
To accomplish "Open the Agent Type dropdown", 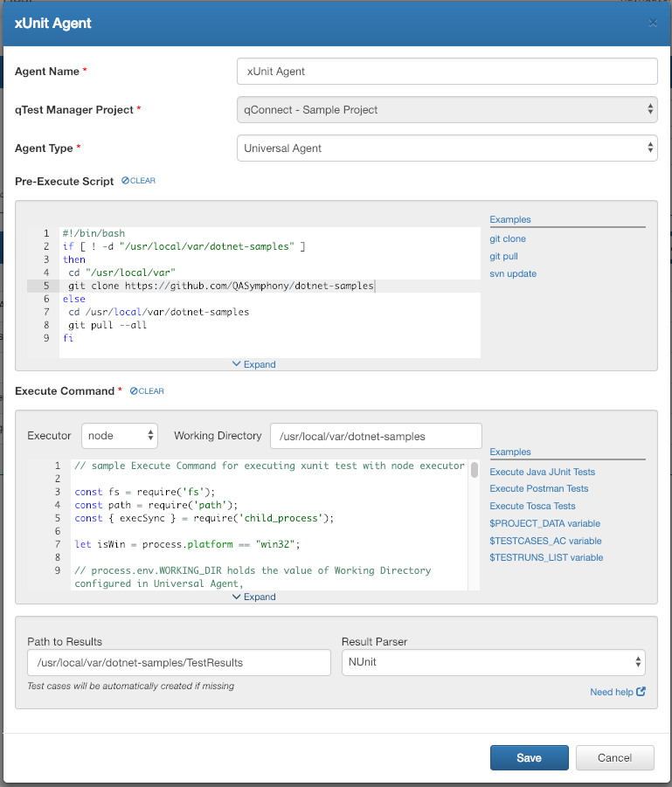I will click(x=447, y=148).
